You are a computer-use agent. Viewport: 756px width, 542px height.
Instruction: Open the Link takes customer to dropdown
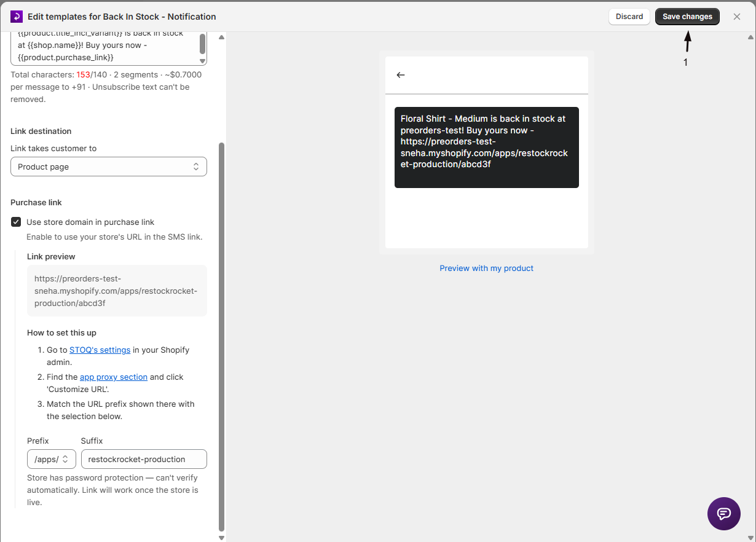click(109, 167)
